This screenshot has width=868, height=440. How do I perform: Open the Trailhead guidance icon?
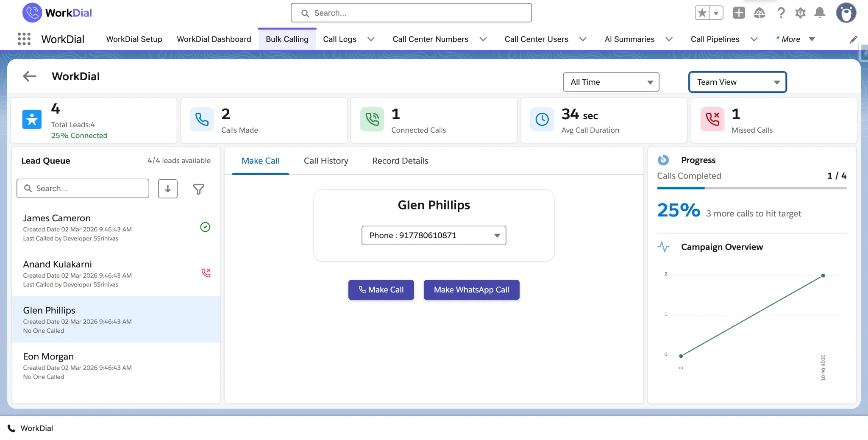coord(759,13)
